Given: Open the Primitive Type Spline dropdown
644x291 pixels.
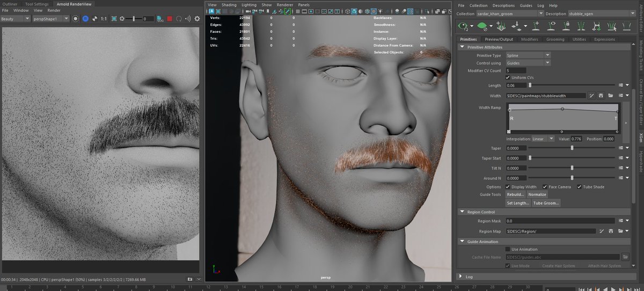Looking at the screenshot, I should pos(528,55).
